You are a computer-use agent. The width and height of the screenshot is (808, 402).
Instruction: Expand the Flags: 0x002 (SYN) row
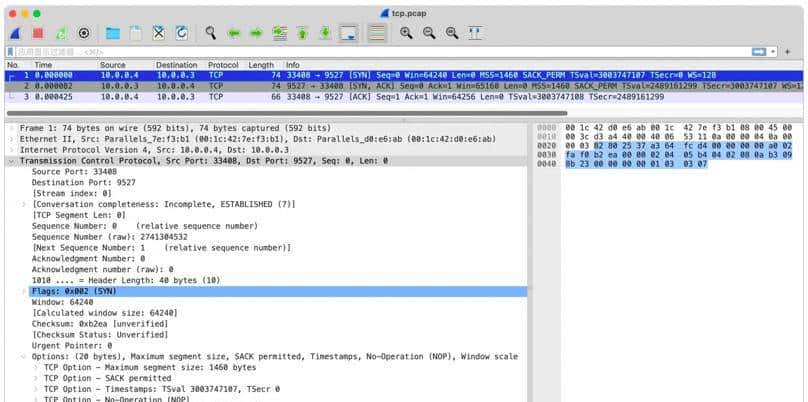point(24,291)
